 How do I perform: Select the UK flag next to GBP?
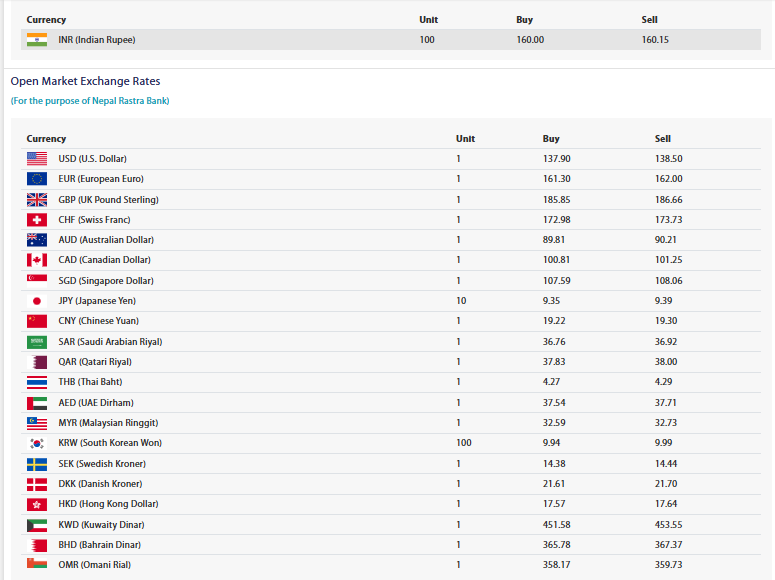tap(37, 200)
